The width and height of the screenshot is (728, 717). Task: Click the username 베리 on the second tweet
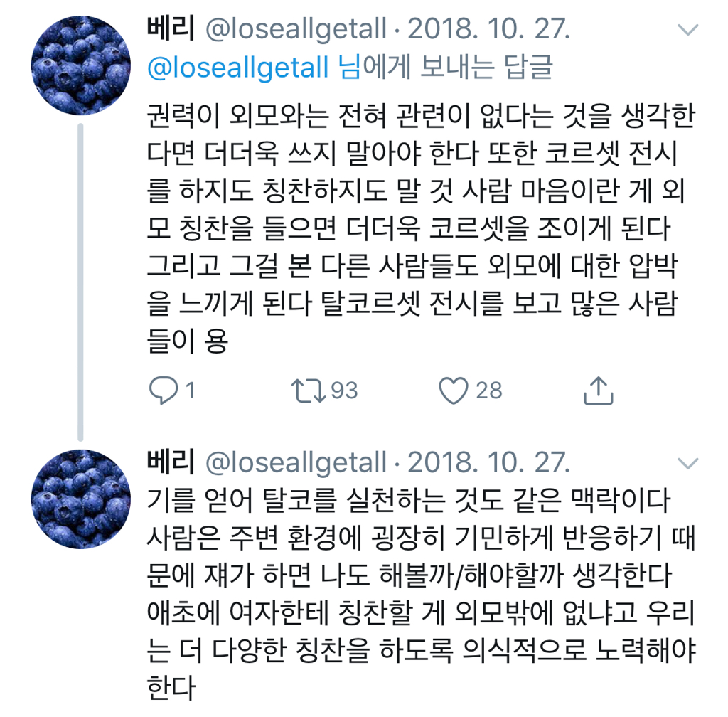(169, 464)
